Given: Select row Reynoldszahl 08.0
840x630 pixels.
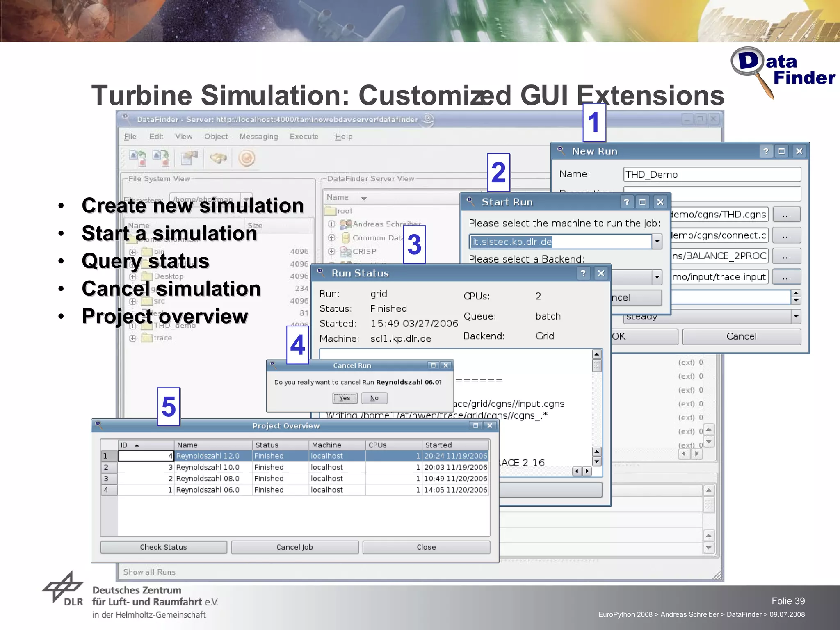Looking at the screenshot, I should click(295, 479).
